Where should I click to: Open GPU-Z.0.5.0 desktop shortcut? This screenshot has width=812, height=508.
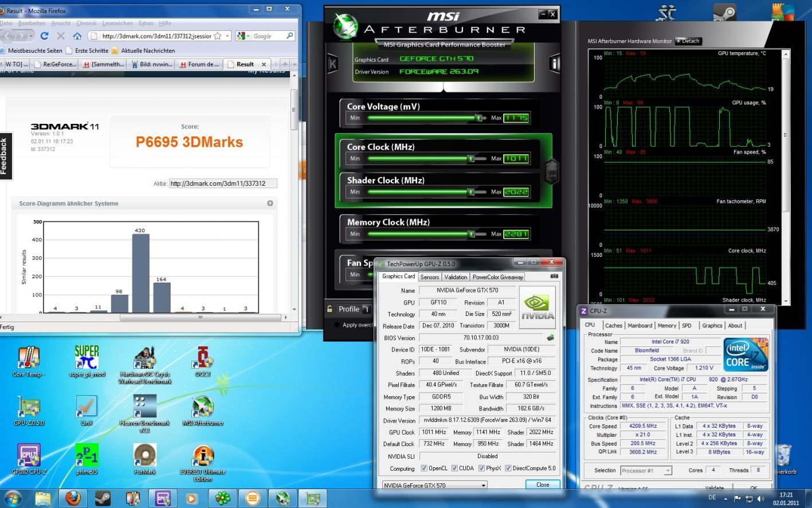pyautogui.click(x=29, y=411)
